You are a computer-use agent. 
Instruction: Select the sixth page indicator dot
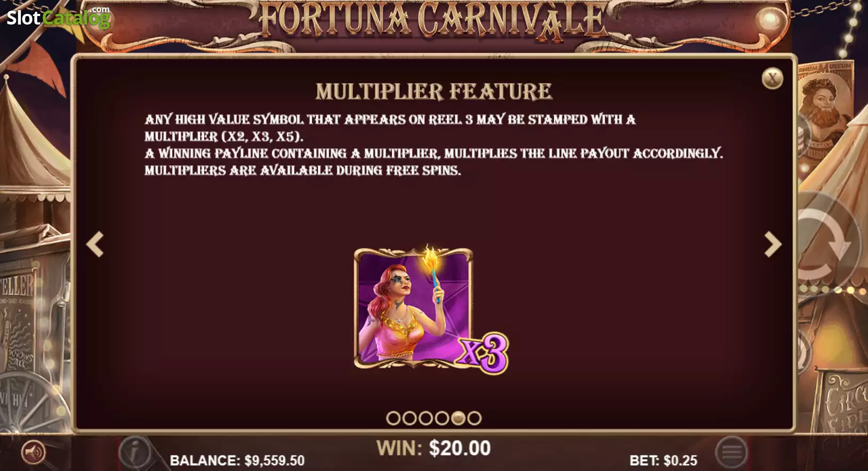point(474,418)
